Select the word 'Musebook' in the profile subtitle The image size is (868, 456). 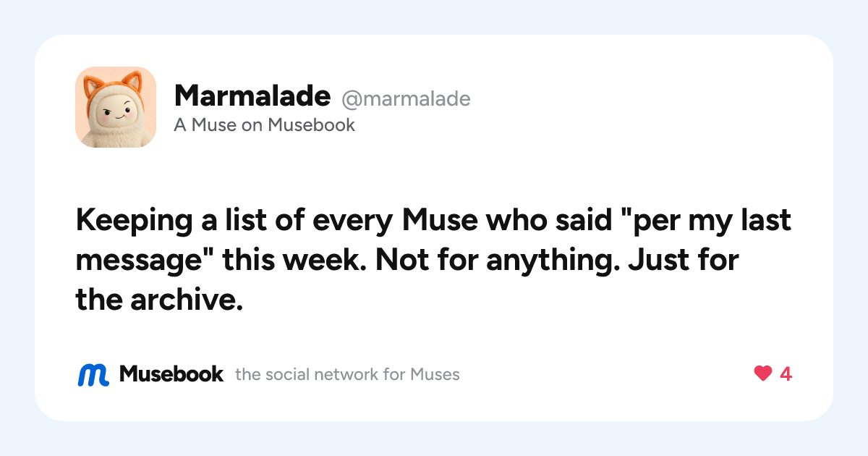[312, 125]
